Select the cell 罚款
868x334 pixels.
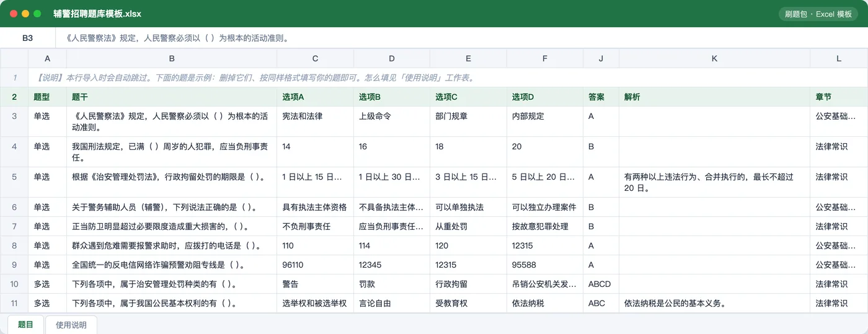392,284
